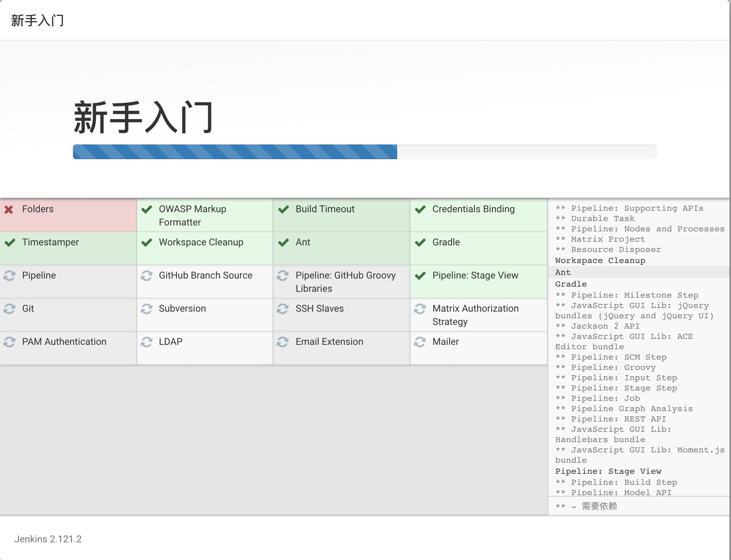Click the checkmark beside Pipeline: Stage View
The image size is (731, 560).
(420, 275)
